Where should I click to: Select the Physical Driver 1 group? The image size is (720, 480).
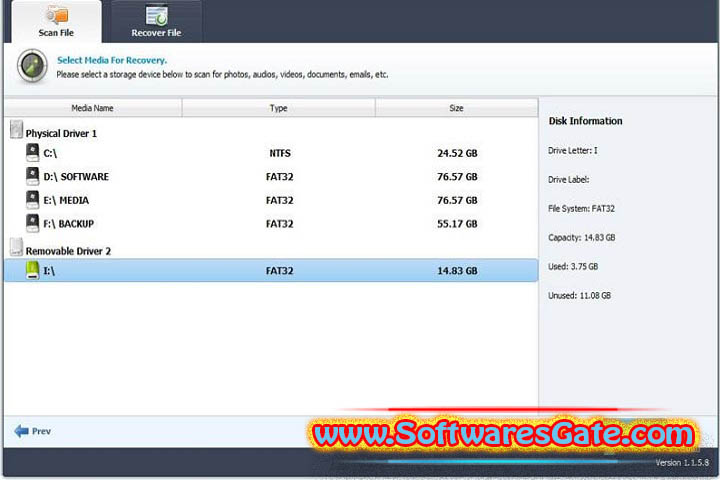point(61,133)
